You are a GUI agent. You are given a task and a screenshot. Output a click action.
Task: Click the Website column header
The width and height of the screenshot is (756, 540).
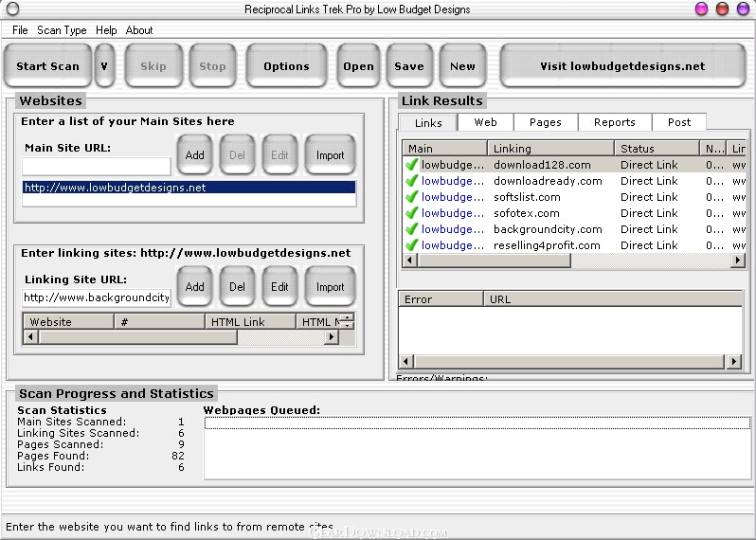click(68, 322)
